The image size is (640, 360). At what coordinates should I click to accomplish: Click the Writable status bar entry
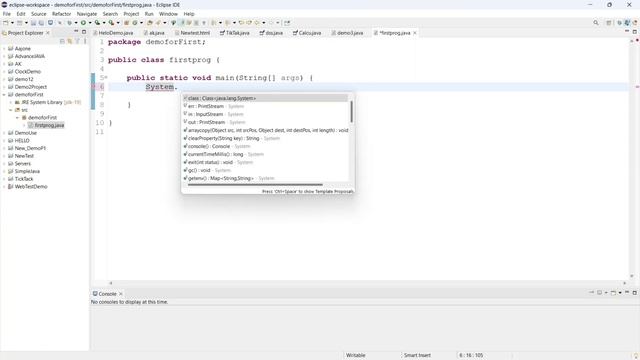click(356, 355)
